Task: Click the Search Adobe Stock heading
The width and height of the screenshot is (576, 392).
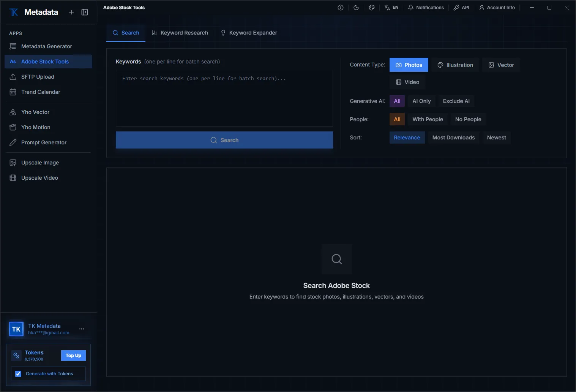Action: pyautogui.click(x=336, y=286)
